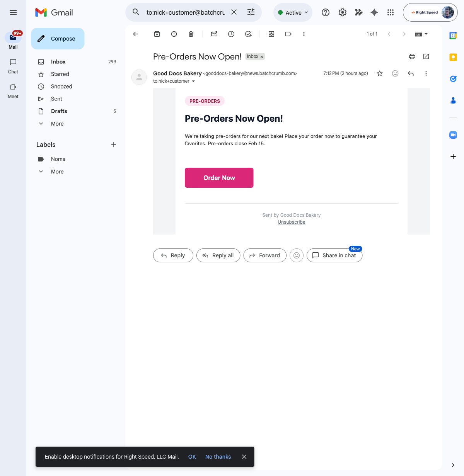Screen dimensions: 464x476
Task: Mark the conversation as unread
Action: [x=214, y=34]
